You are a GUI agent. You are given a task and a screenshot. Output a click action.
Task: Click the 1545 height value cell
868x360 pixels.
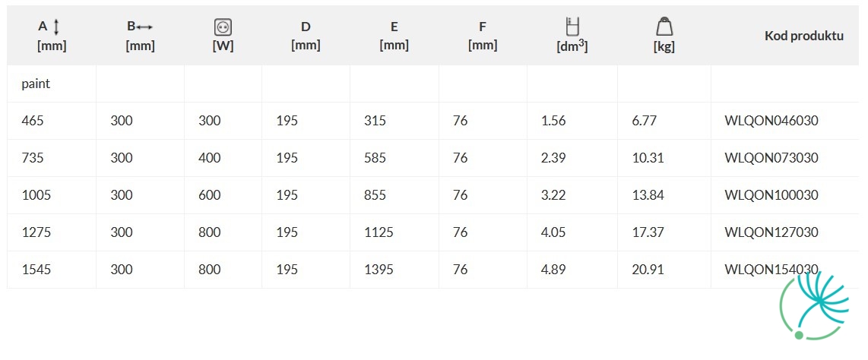36,270
